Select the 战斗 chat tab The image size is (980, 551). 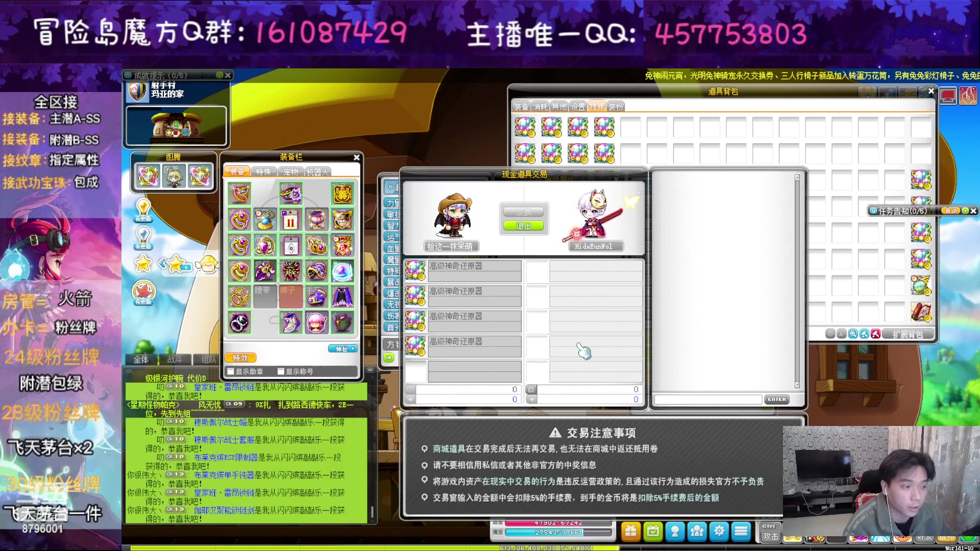(175, 360)
